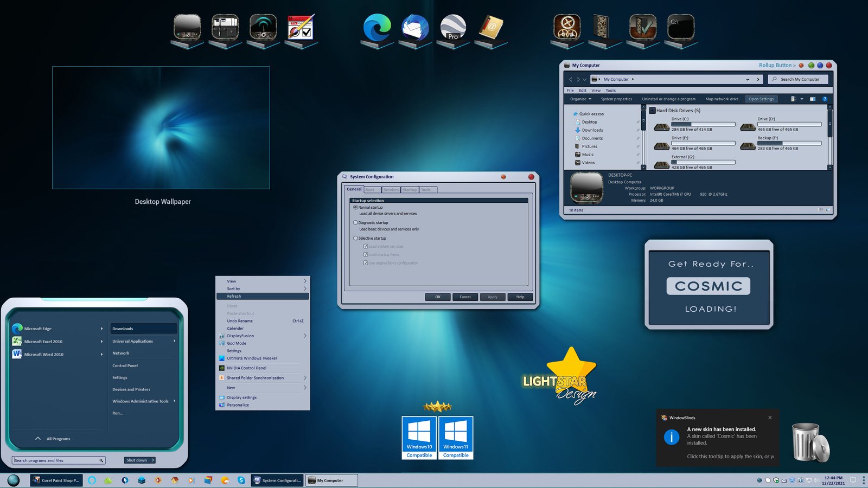
Task: Open the C:\ command prompt dock icon
Action: click(x=680, y=28)
